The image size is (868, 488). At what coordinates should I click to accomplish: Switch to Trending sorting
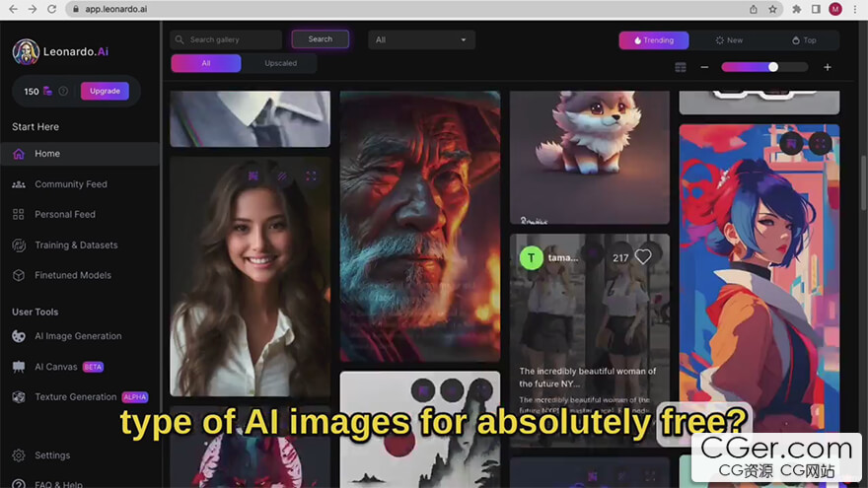coord(654,40)
